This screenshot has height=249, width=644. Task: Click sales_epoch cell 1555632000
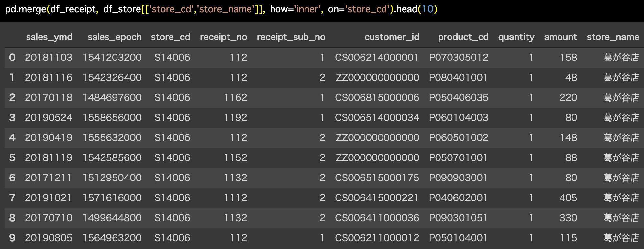coord(112,138)
